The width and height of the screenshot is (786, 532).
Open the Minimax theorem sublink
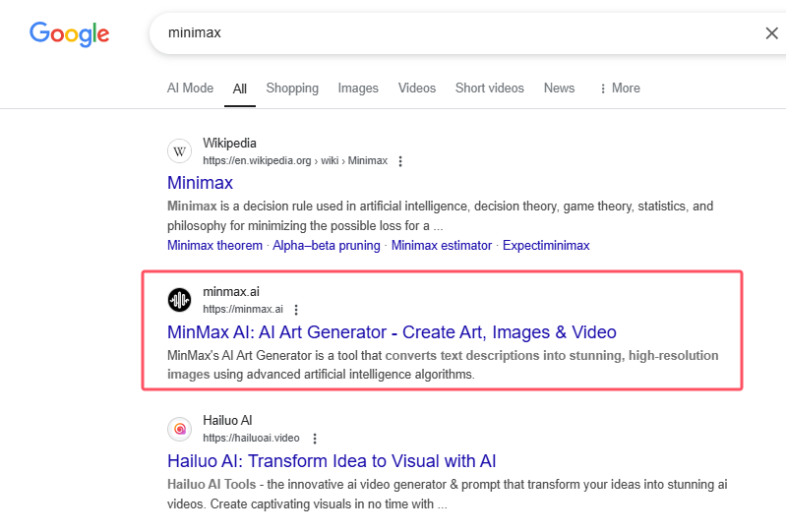[214, 246]
